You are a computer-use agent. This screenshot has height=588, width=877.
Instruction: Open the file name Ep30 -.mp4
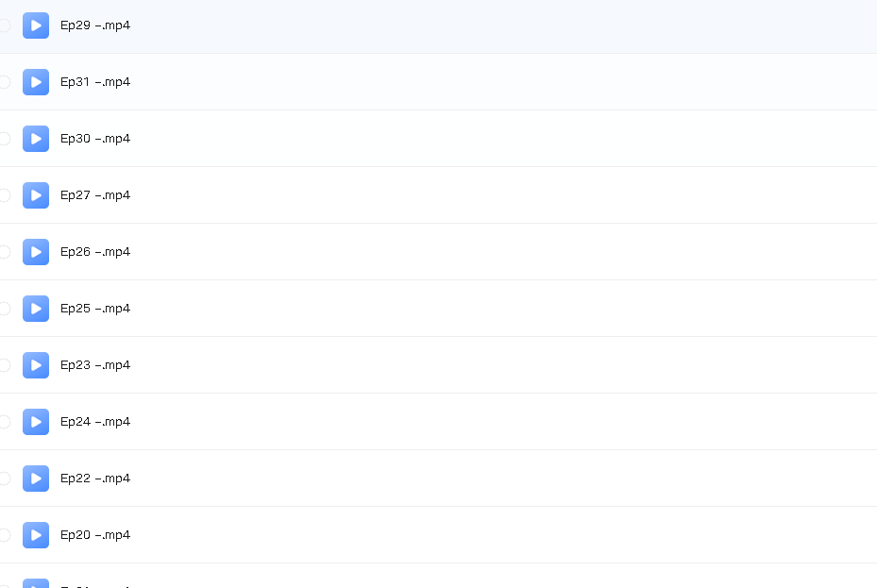95,139
